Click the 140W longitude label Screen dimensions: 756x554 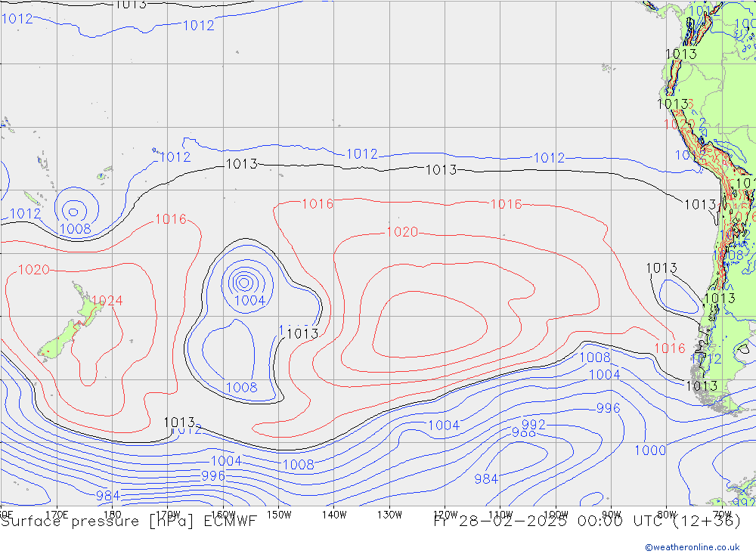[334, 515]
